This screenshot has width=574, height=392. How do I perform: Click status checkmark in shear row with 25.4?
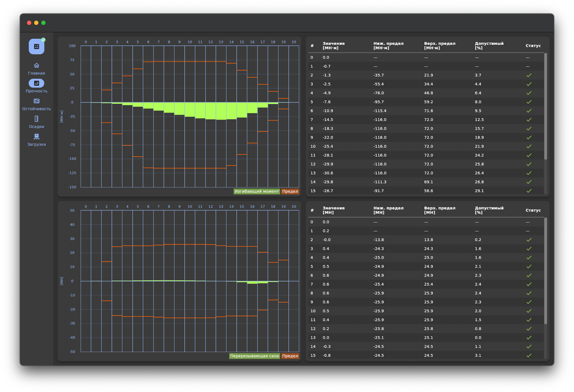529,284
